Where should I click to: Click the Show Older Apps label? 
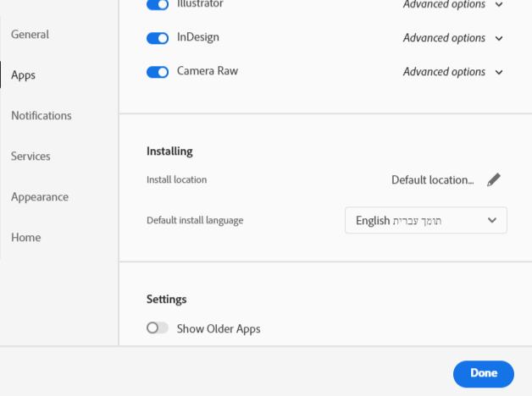(219, 328)
